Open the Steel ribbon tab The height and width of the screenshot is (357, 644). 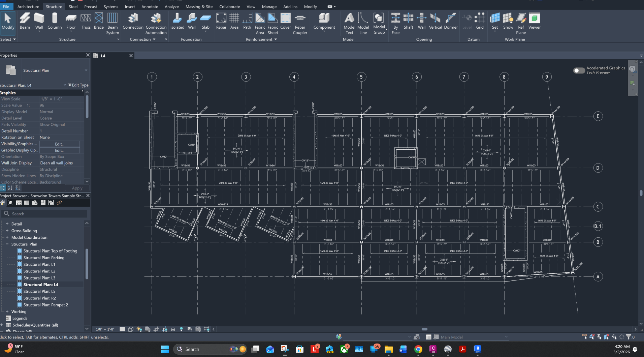(x=73, y=6)
